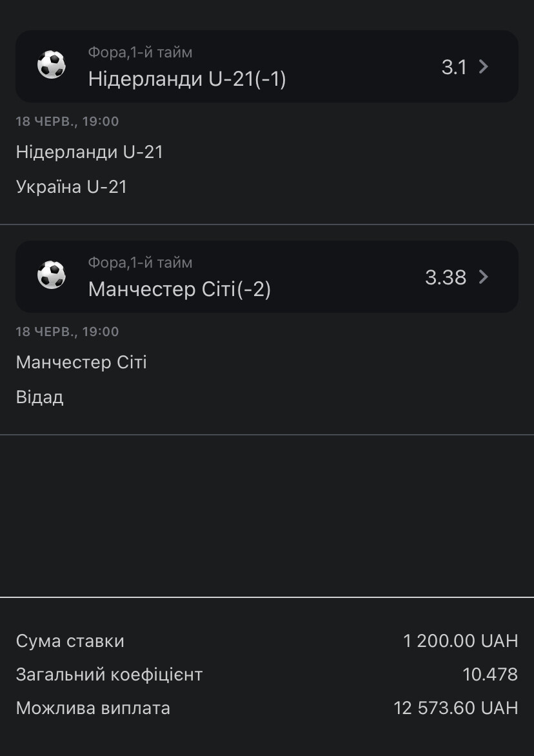Screen dimensions: 534x756
Task: Expand the 3.38 odds chevron arrow
Action: click(x=484, y=277)
